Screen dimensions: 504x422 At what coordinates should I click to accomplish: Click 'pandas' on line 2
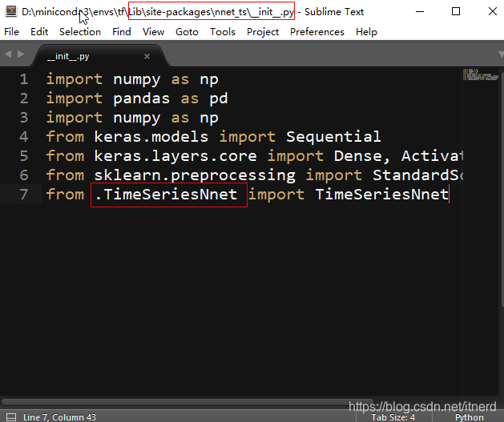pyautogui.click(x=142, y=98)
